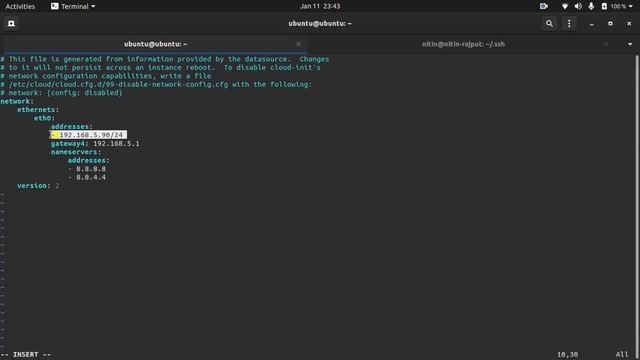Click the '-- INSERT --' mode indicator
This screenshot has height=360, width=640.
(x=26, y=355)
